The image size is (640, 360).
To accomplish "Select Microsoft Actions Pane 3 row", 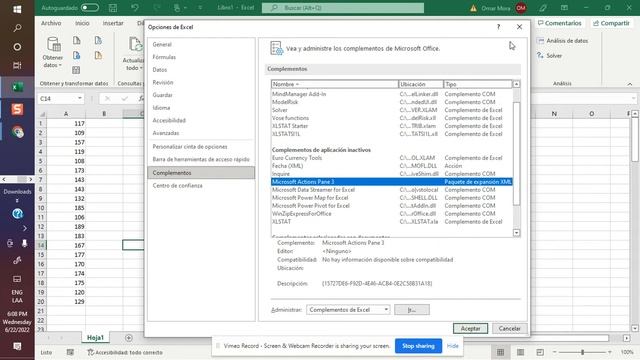I will (391, 182).
